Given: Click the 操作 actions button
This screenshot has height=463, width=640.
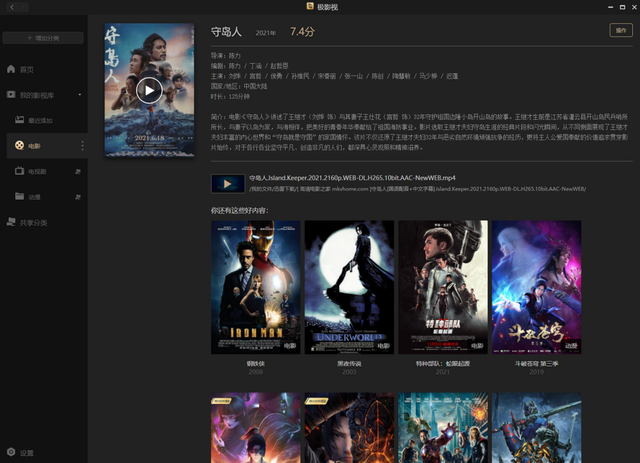Looking at the screenshot, I should pyautogui.click(x=621, y=30).
